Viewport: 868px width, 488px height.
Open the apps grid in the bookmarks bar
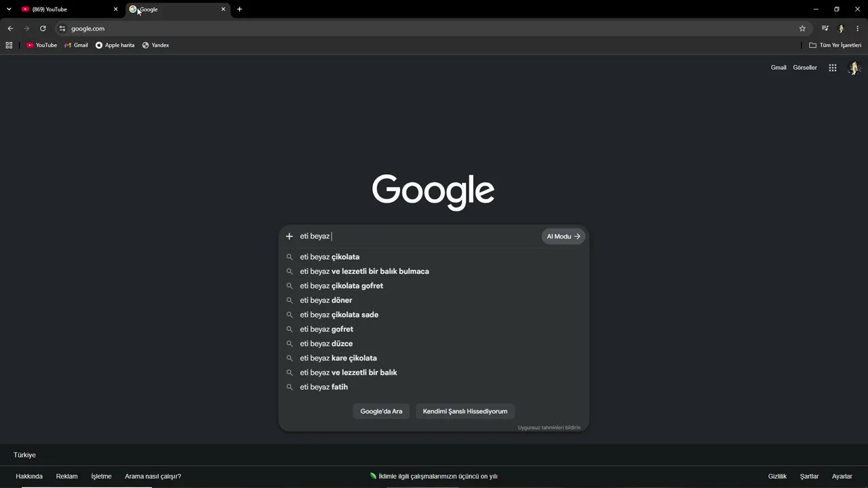(9, 45)
